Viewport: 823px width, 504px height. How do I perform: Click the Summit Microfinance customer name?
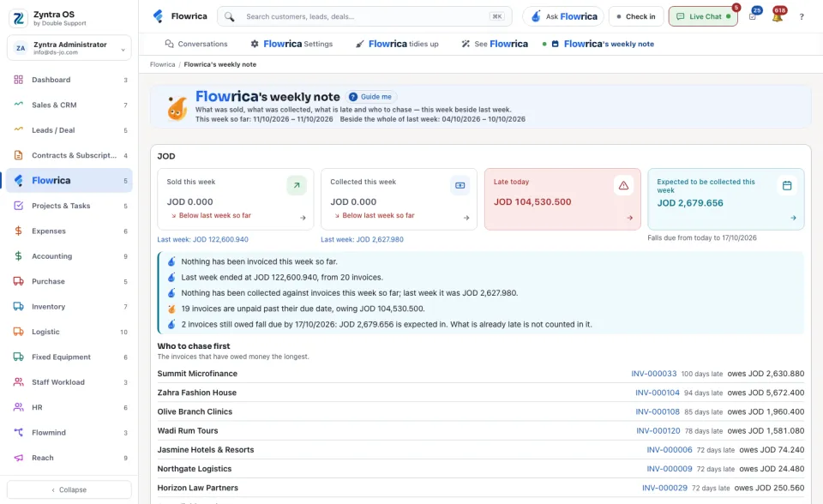click(197, 374)
